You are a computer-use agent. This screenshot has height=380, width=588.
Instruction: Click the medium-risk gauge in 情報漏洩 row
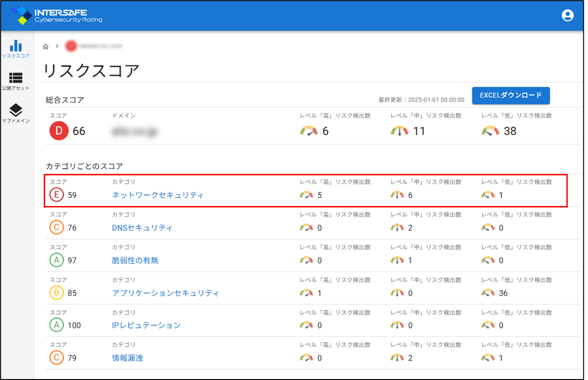(x=397, y=358)
